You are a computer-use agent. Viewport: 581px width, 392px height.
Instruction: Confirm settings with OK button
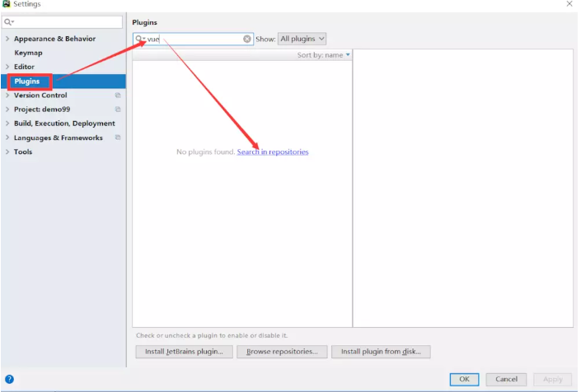point(464,380)
